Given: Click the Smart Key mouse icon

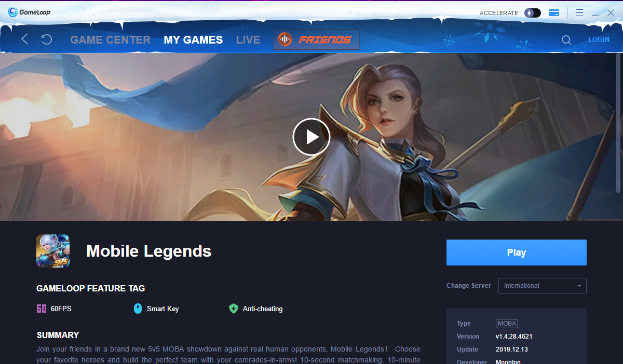Looking at the screenshot, I should pos(138,309).
